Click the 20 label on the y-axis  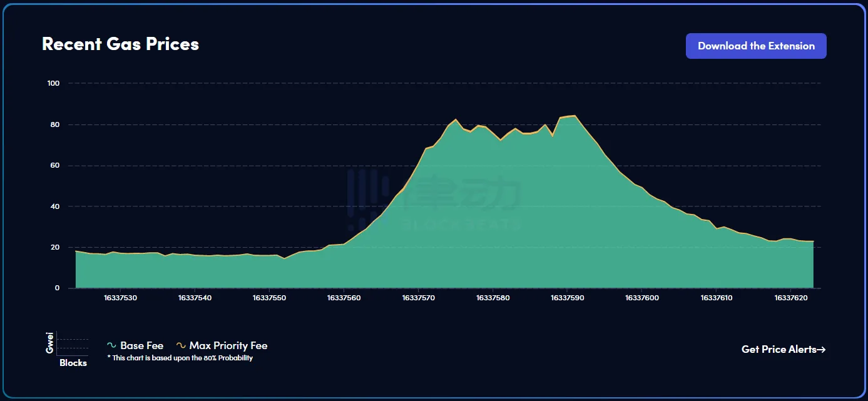[56, 248]
